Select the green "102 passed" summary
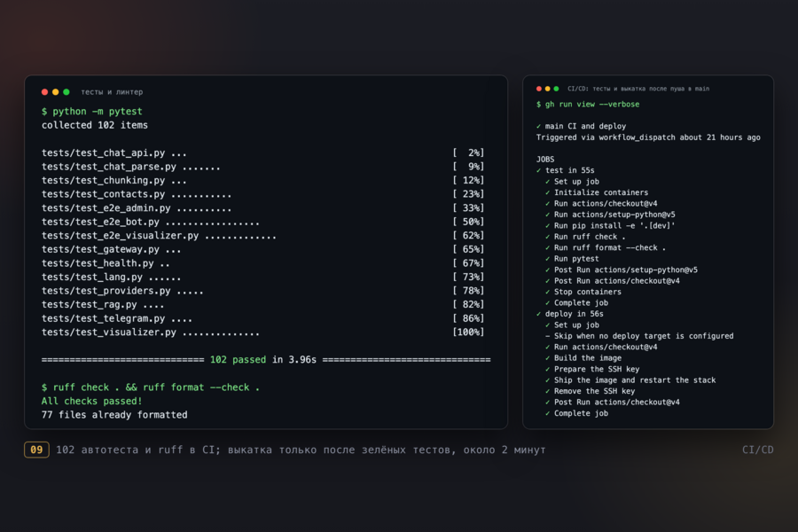The width and height of the screenshot is (798, 532). (238, 360)
